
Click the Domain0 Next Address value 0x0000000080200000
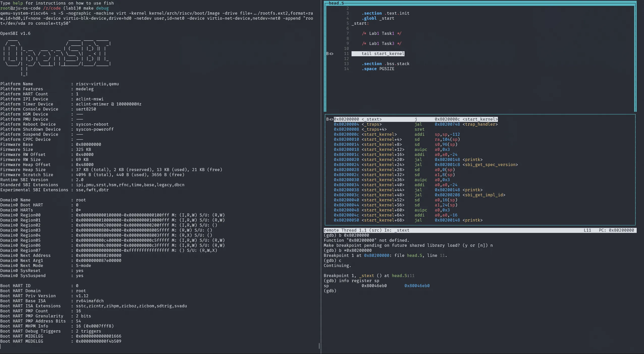click(x=98, y=255)
